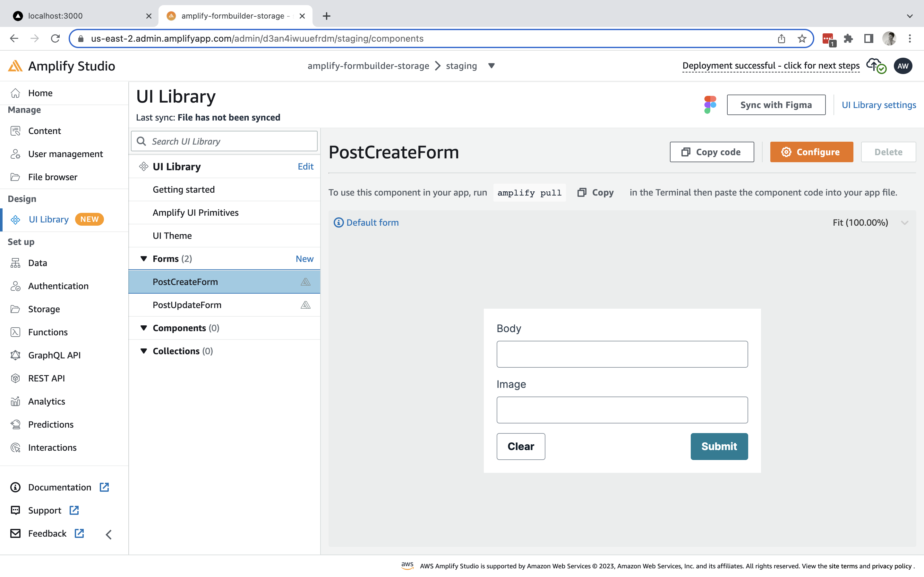
Task: Expand the staging environment dropdown
Action: [491, 66]
